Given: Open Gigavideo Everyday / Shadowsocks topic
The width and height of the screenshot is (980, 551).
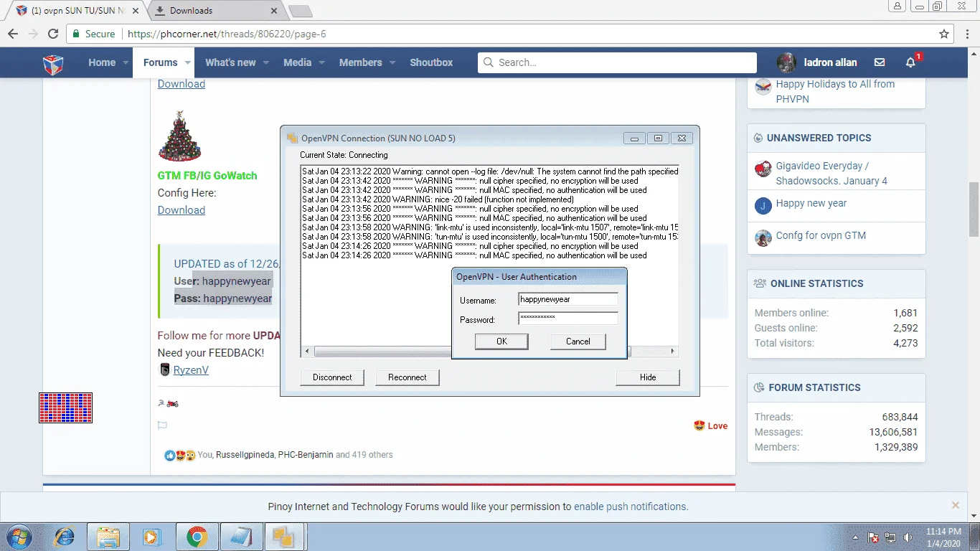Looking at the screenshot, I should pos(831,174).
